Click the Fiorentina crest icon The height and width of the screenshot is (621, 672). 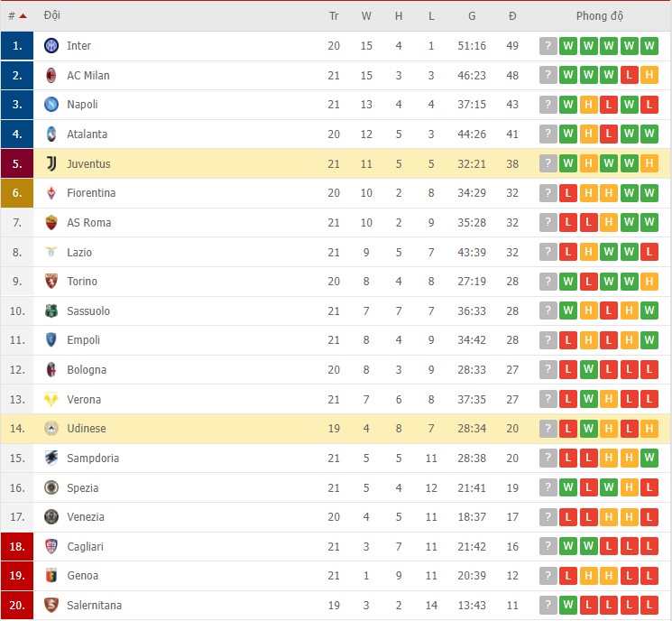click(51, 193)
